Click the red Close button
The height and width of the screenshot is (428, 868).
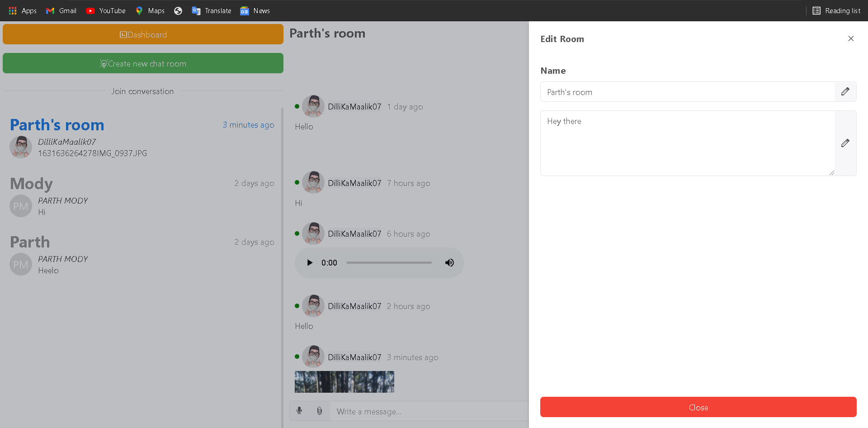[698, 407]
